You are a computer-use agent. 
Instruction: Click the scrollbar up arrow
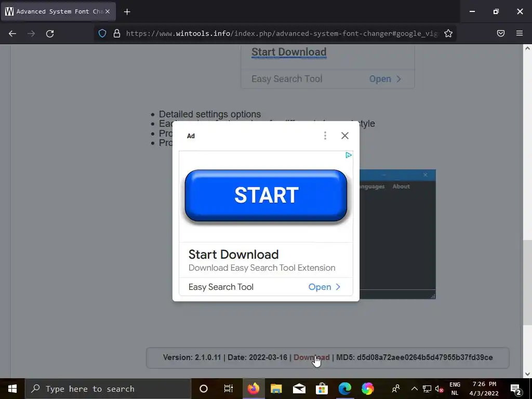pyautogui.click(x=527, y=48)
